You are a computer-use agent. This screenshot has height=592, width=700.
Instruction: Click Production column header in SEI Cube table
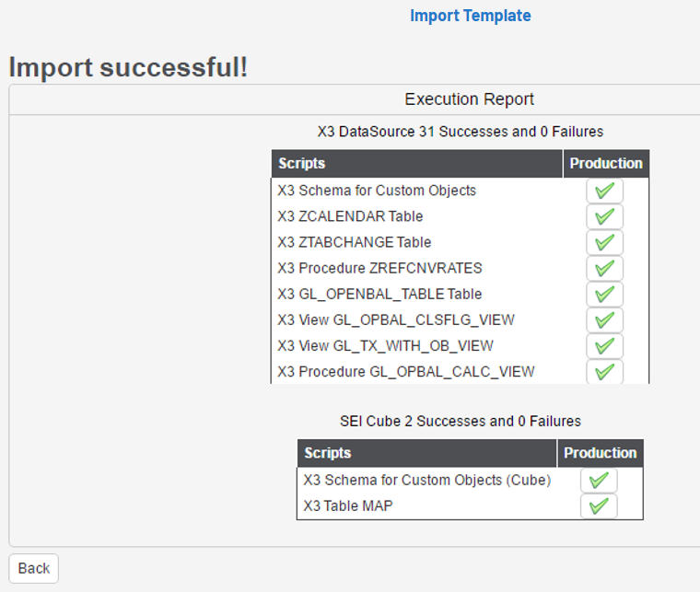[600, 453]
